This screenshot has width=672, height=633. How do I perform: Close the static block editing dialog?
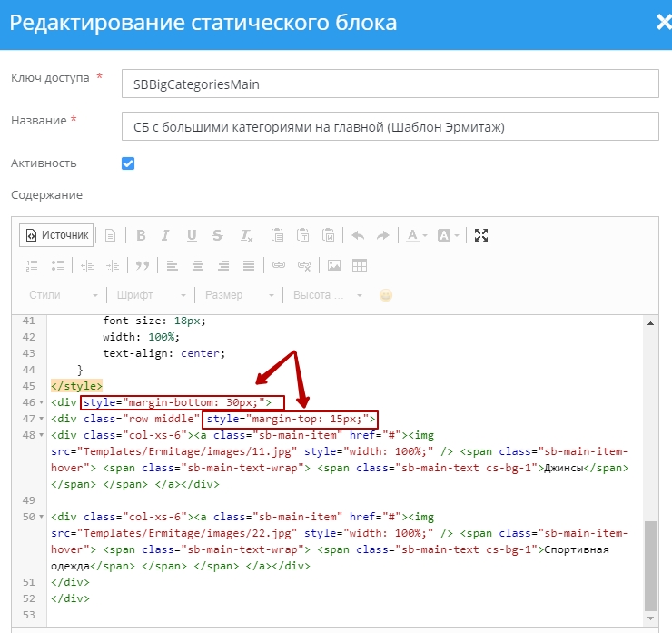663,24
